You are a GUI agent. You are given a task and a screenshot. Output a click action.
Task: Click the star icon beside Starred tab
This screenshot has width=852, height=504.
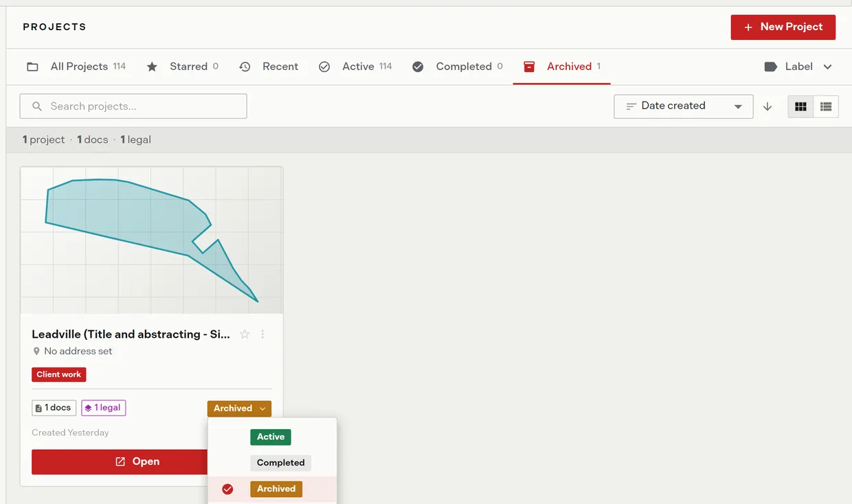(x=153, y=67)
